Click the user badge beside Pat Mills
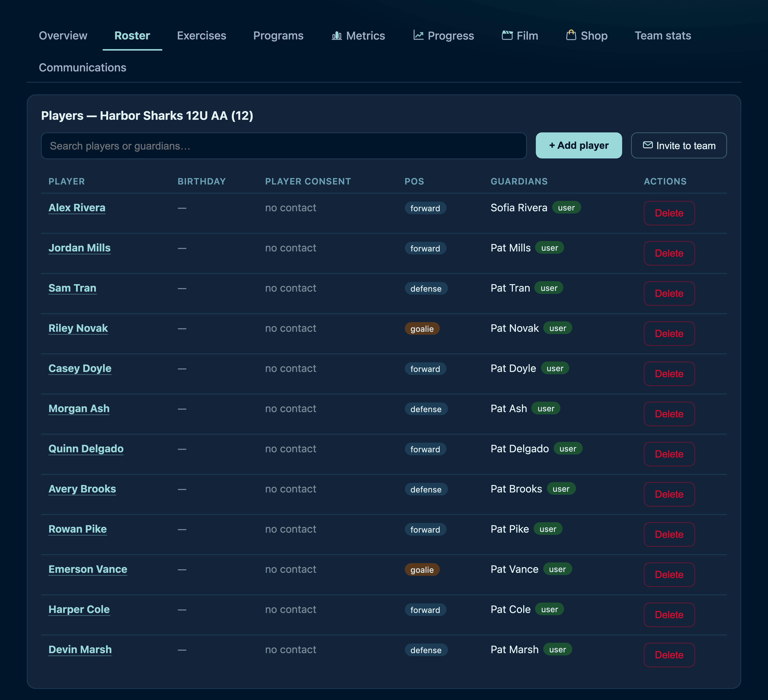 549,248
